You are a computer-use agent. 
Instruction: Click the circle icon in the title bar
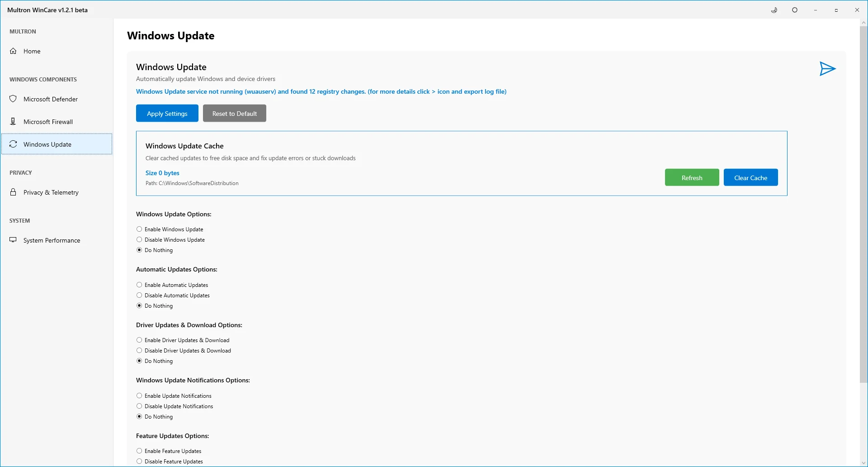[795, 10]
